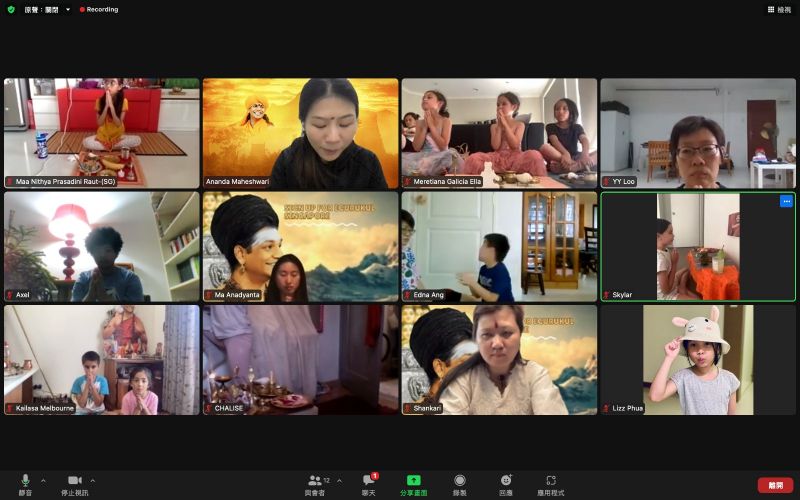Screen dimensions: 800x500
Task: Click the muted mic icon beside Meretiana Galicia Ella
Action: (408, 182)
